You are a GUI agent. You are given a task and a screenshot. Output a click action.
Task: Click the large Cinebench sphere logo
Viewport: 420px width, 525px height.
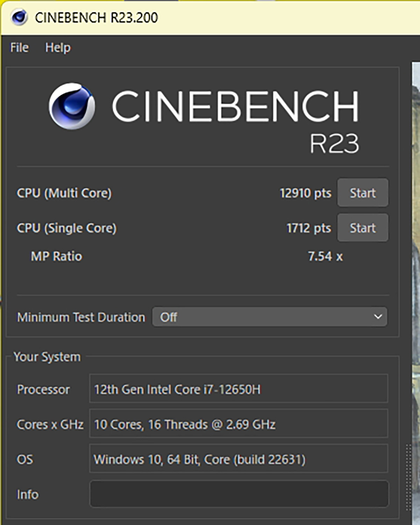coord(72,106)
